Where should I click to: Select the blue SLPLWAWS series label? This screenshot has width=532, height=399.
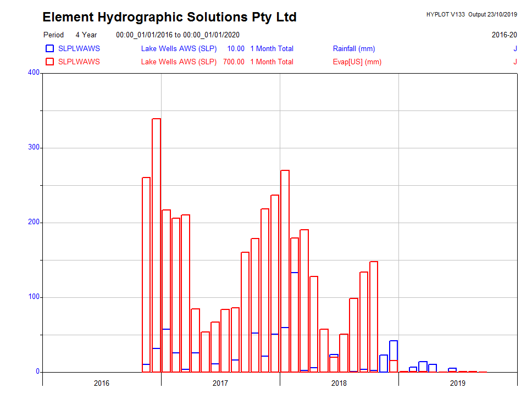tap(79, 48)
